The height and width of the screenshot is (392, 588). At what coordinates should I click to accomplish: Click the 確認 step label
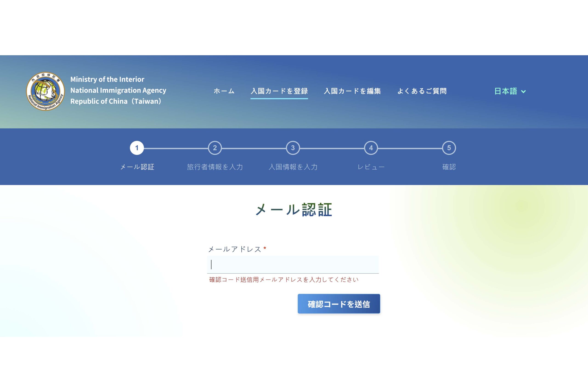[449, 167]
